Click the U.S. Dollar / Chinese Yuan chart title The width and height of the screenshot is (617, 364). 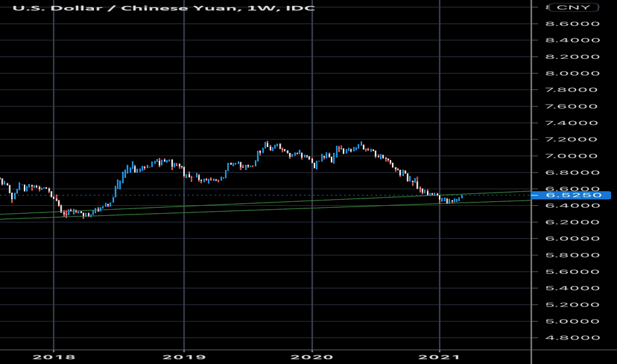pos(164,8)
